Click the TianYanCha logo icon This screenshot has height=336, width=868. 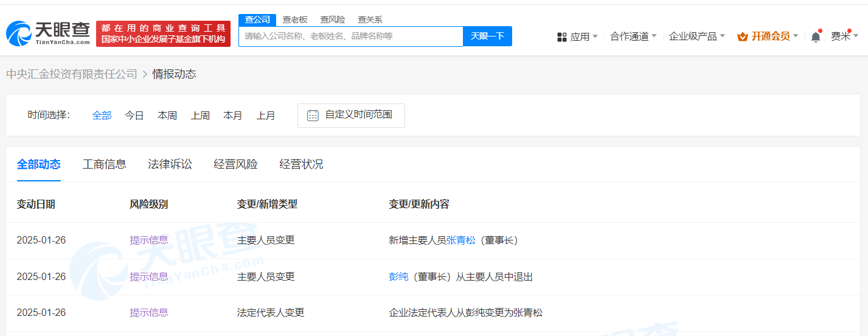(x=19, y=33)
